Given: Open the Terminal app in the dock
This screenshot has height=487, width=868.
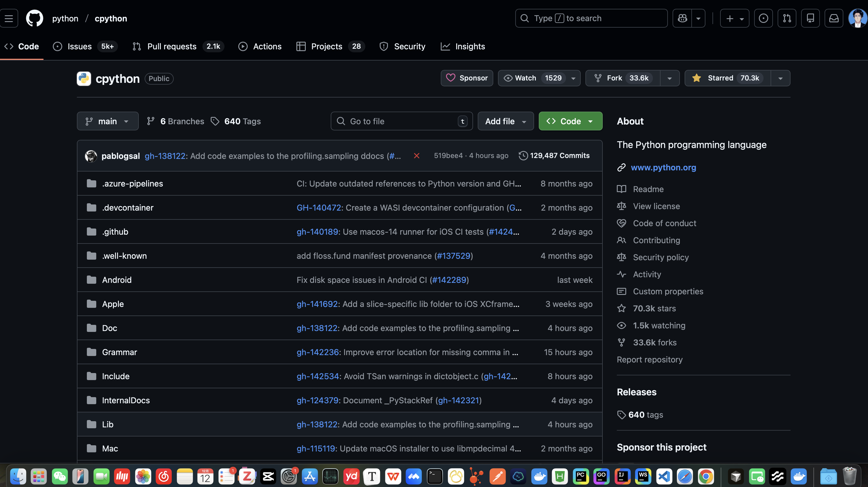Looking at the screenshot, I should [435, 476].
